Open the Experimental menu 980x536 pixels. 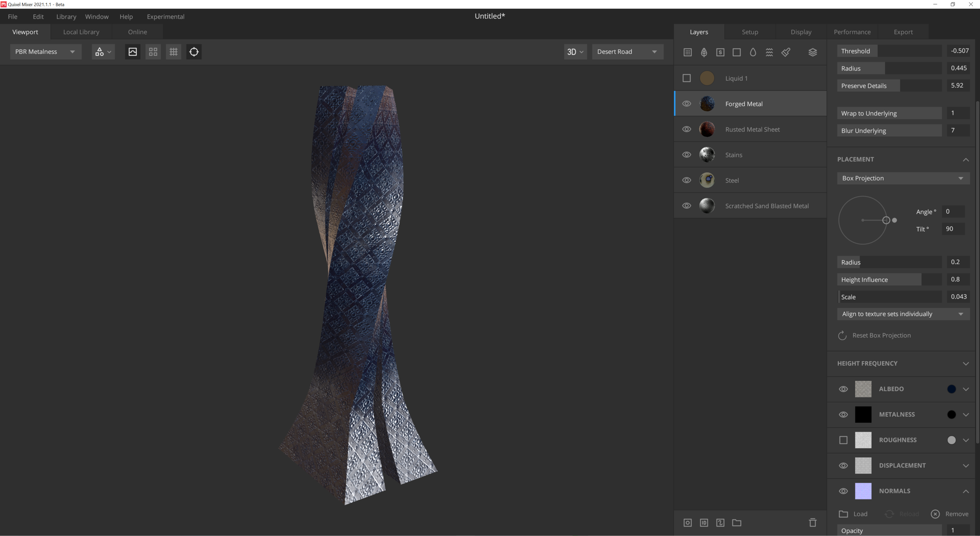pyautogui.click(x=165, y=16)
